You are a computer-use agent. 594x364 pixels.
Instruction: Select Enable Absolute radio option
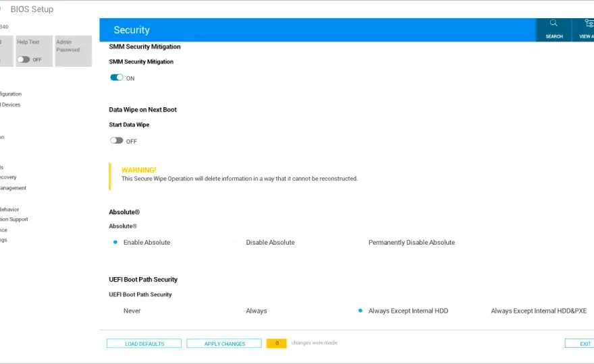click(x=115, y=242)
